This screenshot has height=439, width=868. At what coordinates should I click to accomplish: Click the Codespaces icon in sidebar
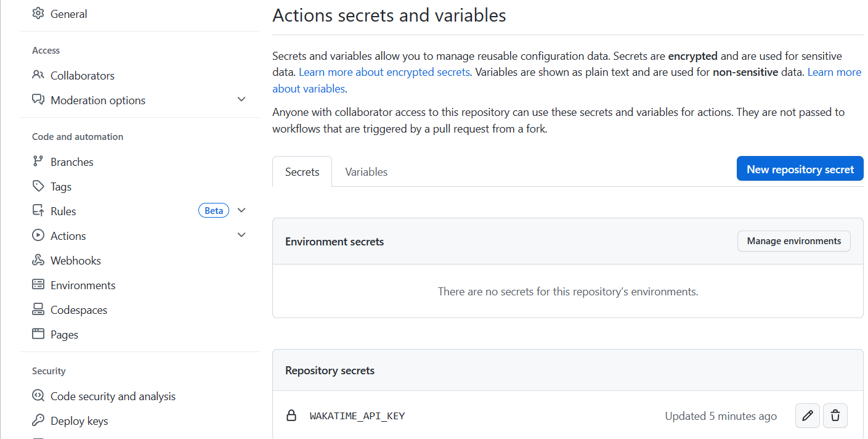coord(38,310)
